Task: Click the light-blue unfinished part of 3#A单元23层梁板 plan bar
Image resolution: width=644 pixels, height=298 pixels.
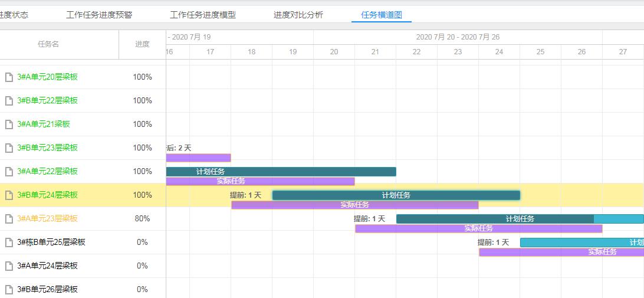Action: coord(618,219)
